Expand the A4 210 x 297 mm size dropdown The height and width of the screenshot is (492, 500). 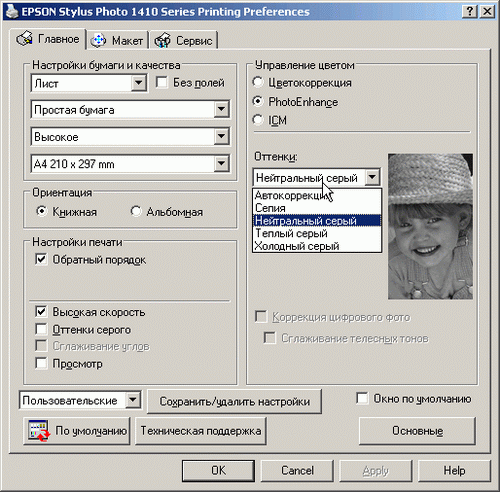(221, 164)
